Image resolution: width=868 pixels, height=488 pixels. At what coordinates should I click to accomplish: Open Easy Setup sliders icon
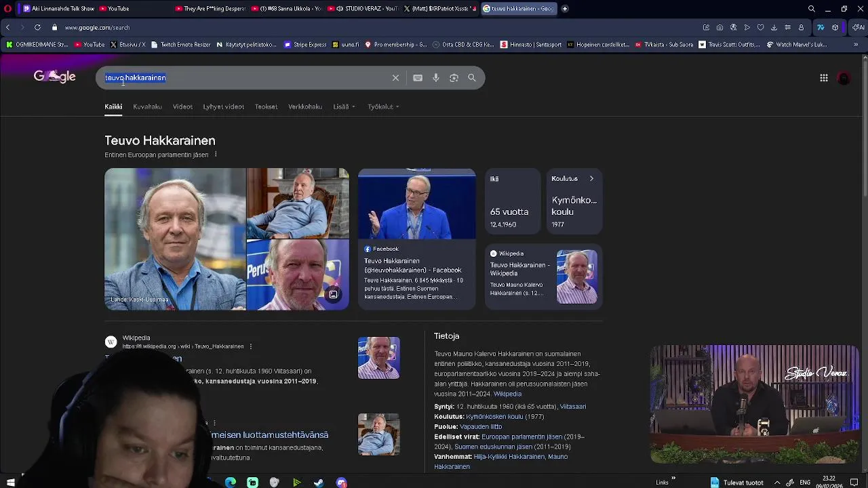pos(787,28)
